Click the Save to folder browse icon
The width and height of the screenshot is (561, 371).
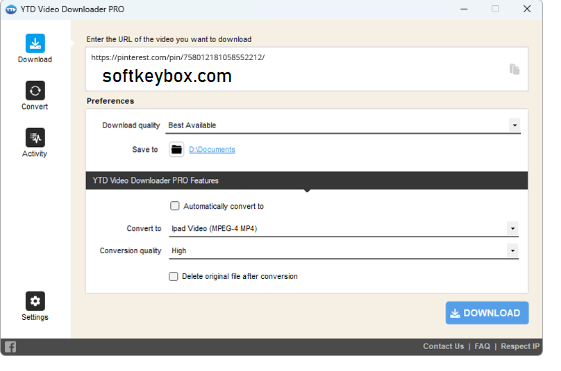coord(176,149)
